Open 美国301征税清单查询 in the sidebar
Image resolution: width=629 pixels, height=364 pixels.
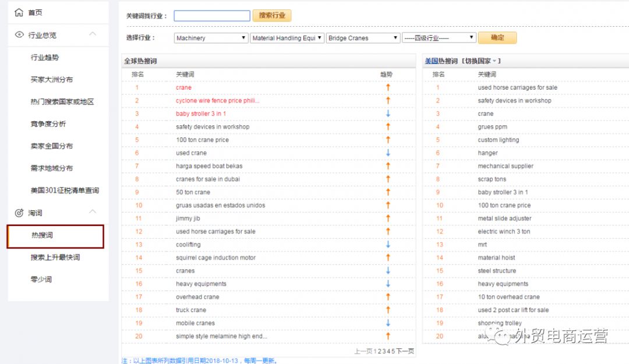(x=65, y=190)
